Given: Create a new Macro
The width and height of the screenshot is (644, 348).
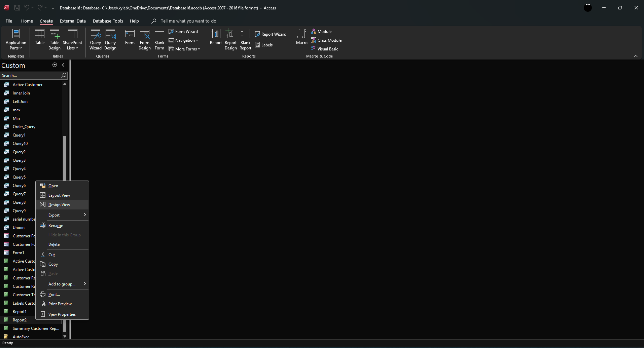Looking at the screenshot, I should 302,37.
